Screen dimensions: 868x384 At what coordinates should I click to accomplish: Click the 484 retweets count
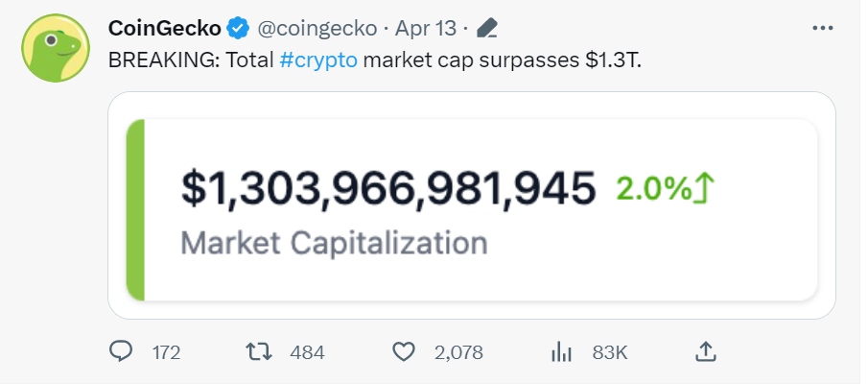click(307, 352)
